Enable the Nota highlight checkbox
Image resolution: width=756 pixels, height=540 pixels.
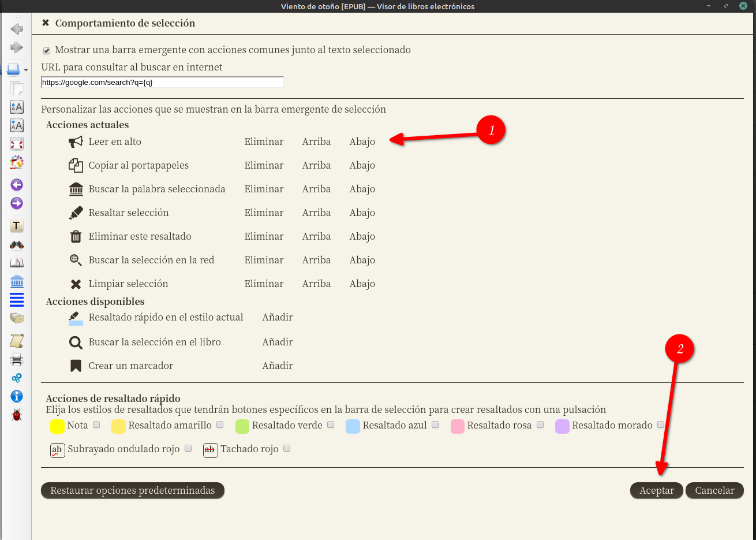(96, 424)
